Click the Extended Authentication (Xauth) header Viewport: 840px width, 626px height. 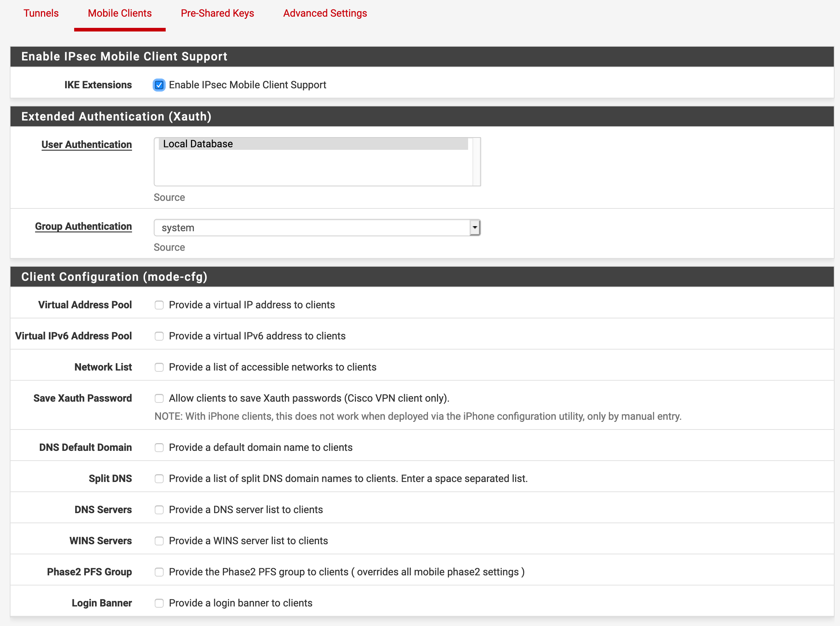click(x=422, y=116)
